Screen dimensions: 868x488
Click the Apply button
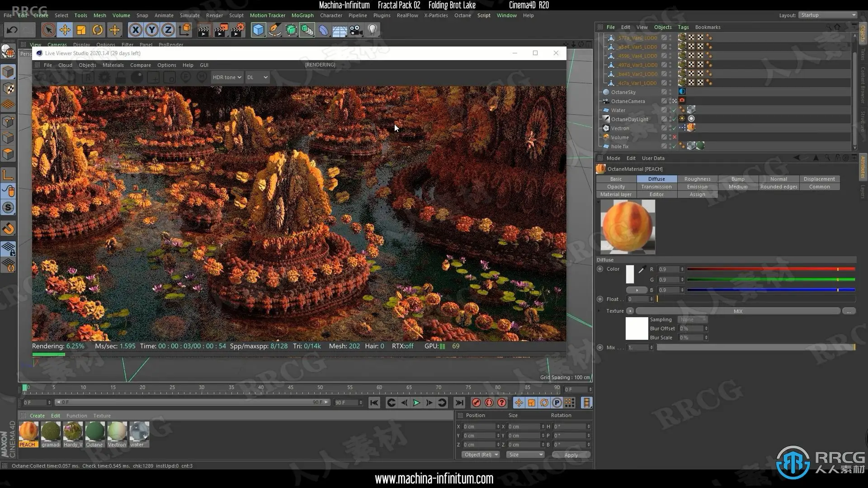571,455
